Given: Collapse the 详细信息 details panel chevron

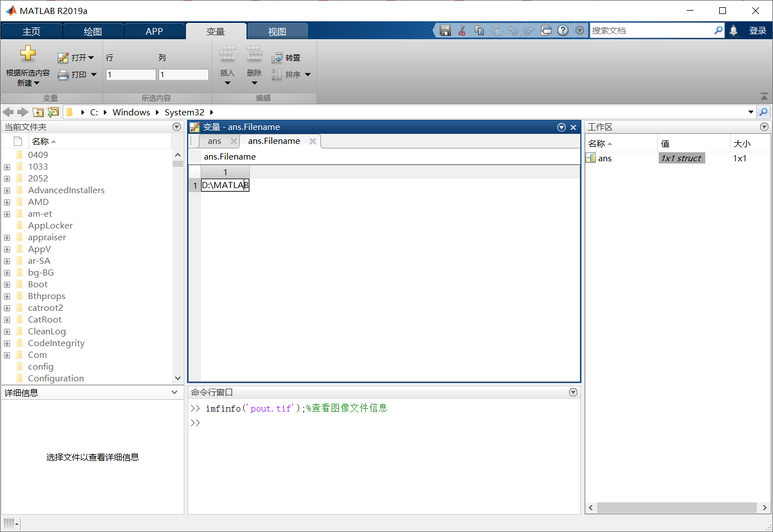Looking at the screenshot, I should (174, 393).
